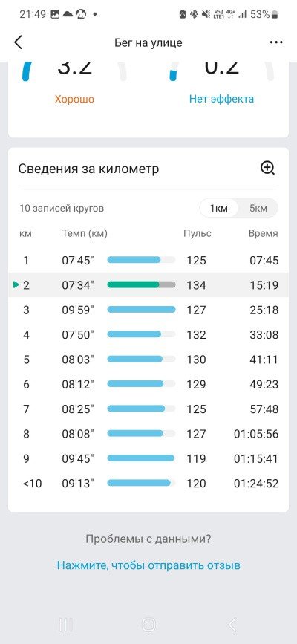Switch lap view to 5км
The width and height of the screenshot is (297, 644).
[x=258, y=208]
